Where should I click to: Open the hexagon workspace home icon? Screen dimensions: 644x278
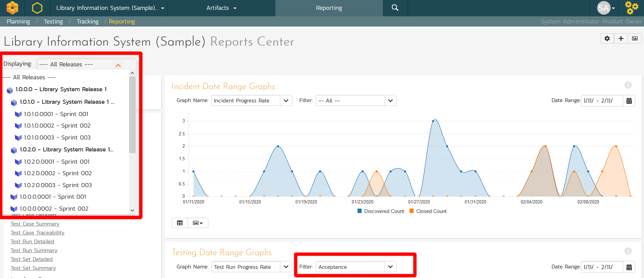(37, 8)
